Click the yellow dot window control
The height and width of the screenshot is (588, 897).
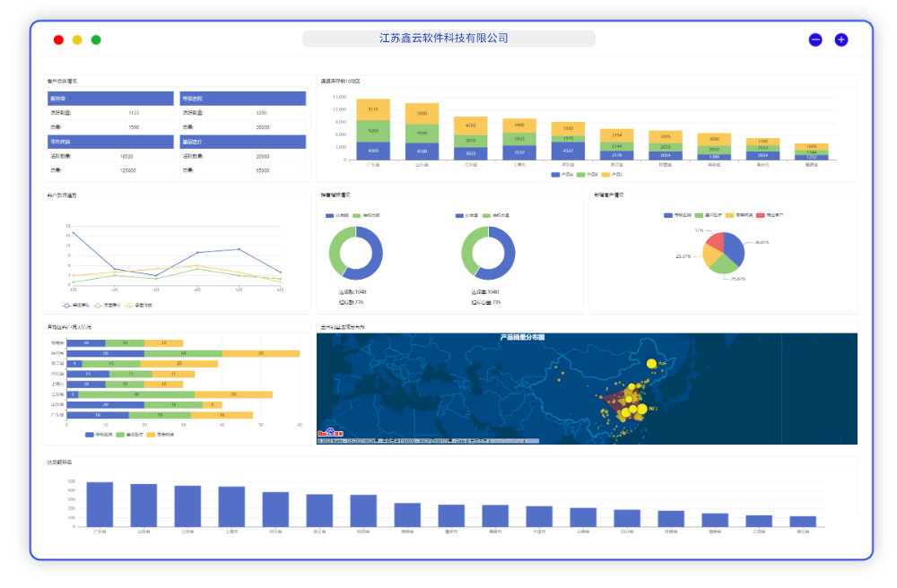[x=77, y=39]
